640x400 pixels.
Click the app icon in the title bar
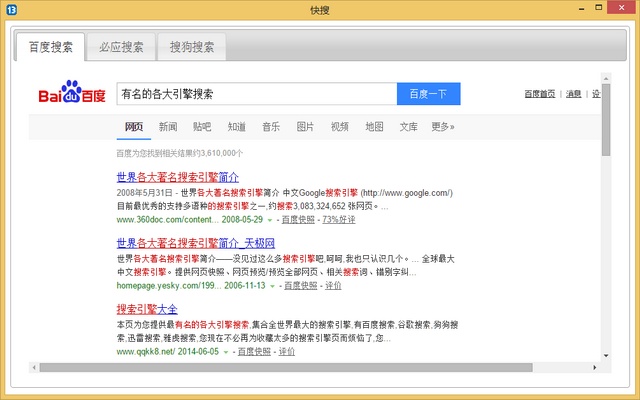coord(11,9)
